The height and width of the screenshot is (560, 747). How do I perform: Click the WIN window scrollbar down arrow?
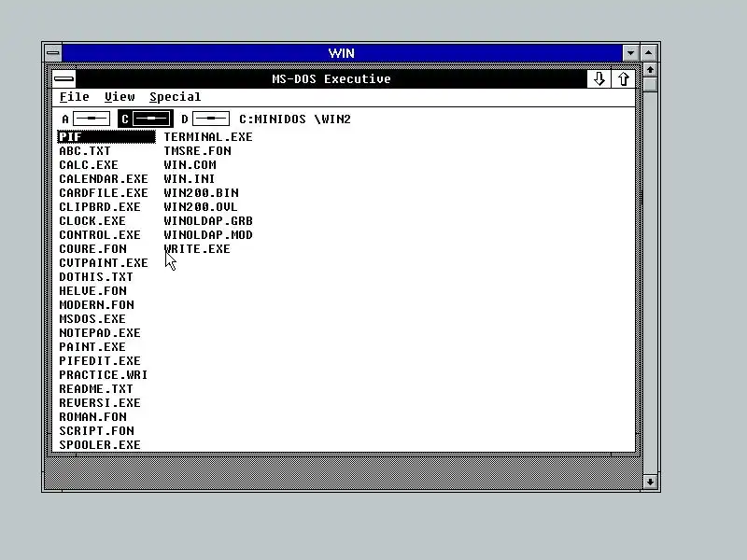[650, 482]
